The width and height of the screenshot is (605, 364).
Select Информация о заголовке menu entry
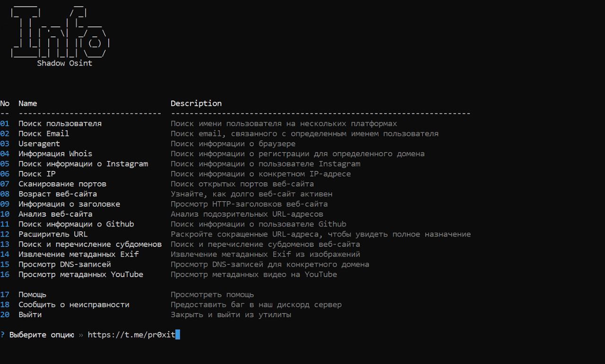point(69,204)
